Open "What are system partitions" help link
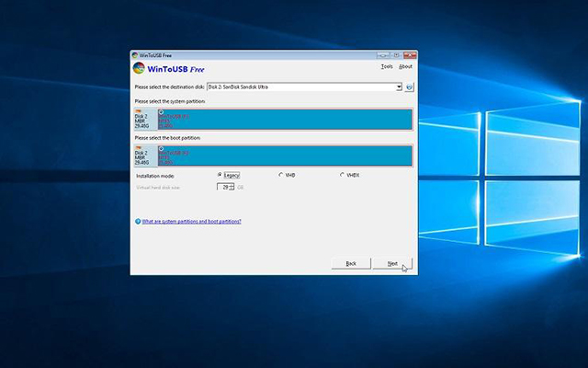Image resolution: width=588 pixels, height=368 pixels. (x=191, y=222)
